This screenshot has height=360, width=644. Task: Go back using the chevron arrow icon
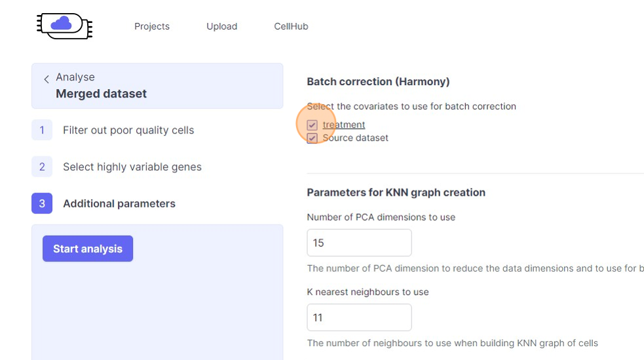tap(47, 79)
